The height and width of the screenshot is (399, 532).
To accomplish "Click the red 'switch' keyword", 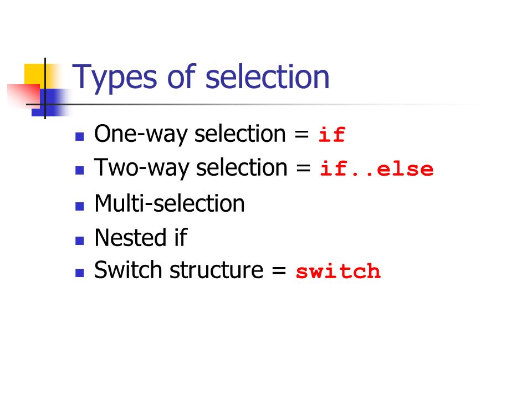I will pyautogui.click(x=338, y=272).
